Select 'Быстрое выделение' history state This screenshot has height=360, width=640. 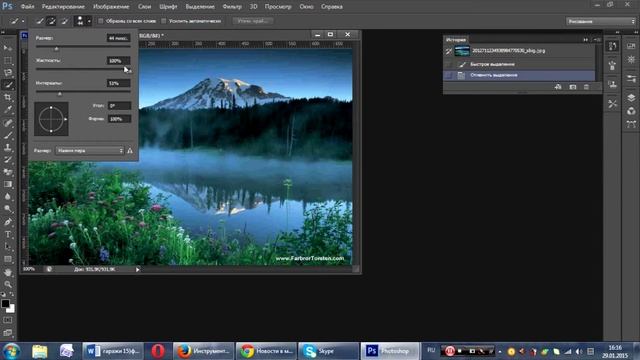(x=519, y=64)
